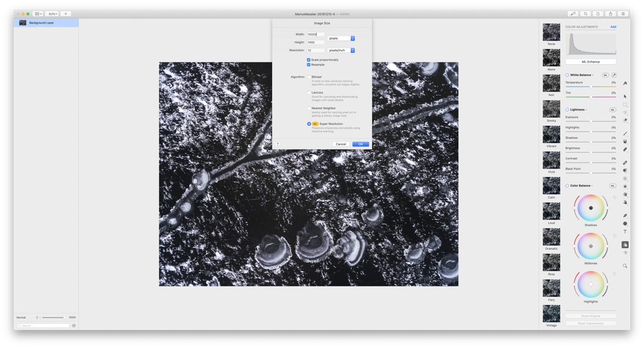The height and width of the screenshot is (348, 644).
Task: Select the highlighted Color Adjustments tool
Action: click(625, 245)
